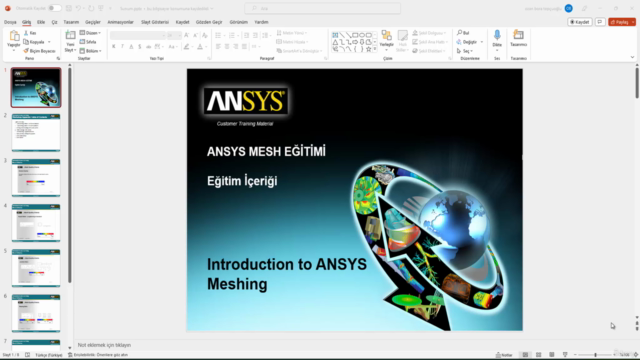
Task: Click the comments speech-bubble icon
Action: click(600, 22)
